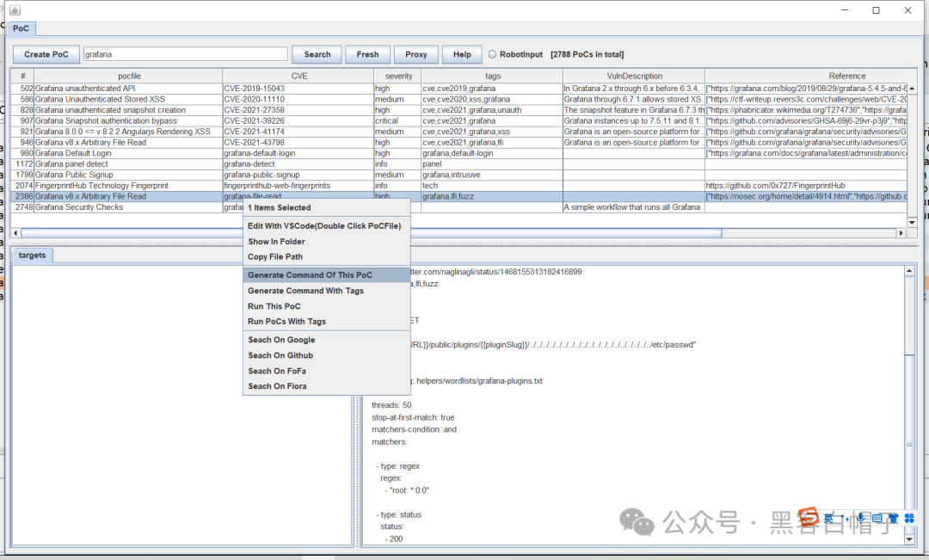
Task: Click the VulnDescription column header
Action: click(x=634, y=76)
